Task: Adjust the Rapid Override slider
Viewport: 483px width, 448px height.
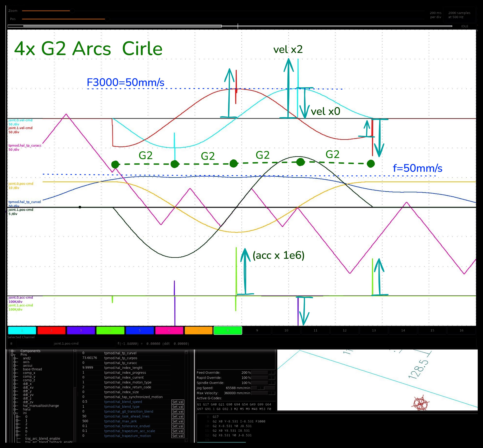Action: (x=263, y=378)
